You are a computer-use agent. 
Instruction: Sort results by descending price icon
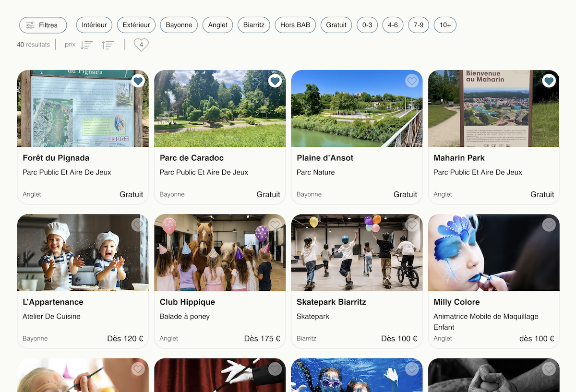click(86, 45)
